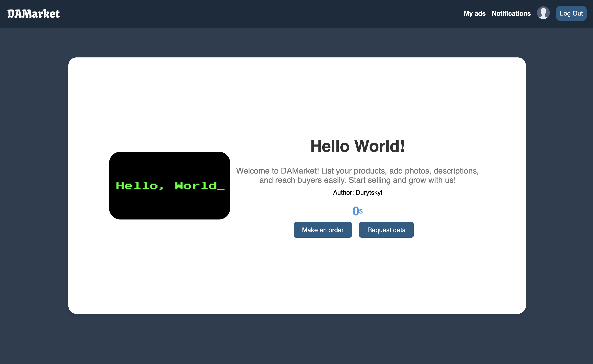Click green 'Hello,' word in the image
This screenshot has height=364, width=593.
coord(140,186)
